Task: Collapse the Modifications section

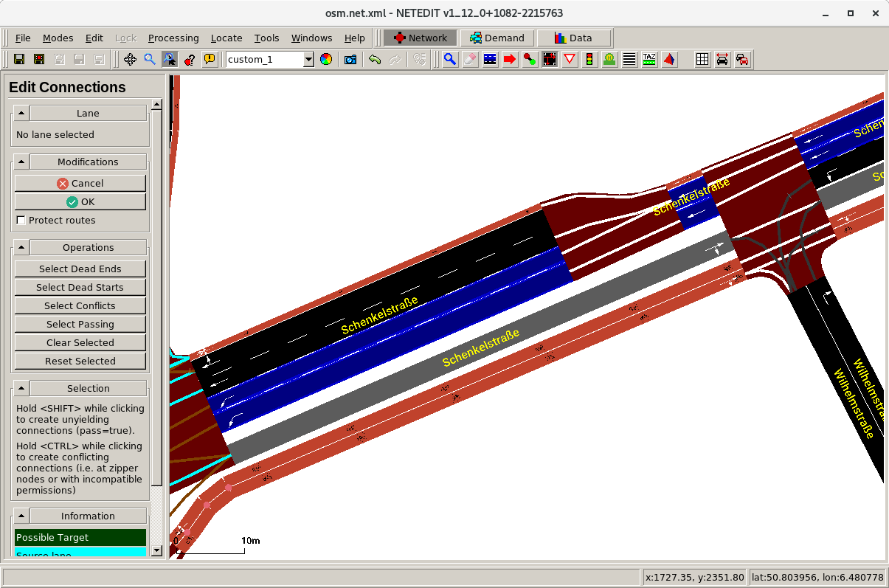Action: coord(21,162)
